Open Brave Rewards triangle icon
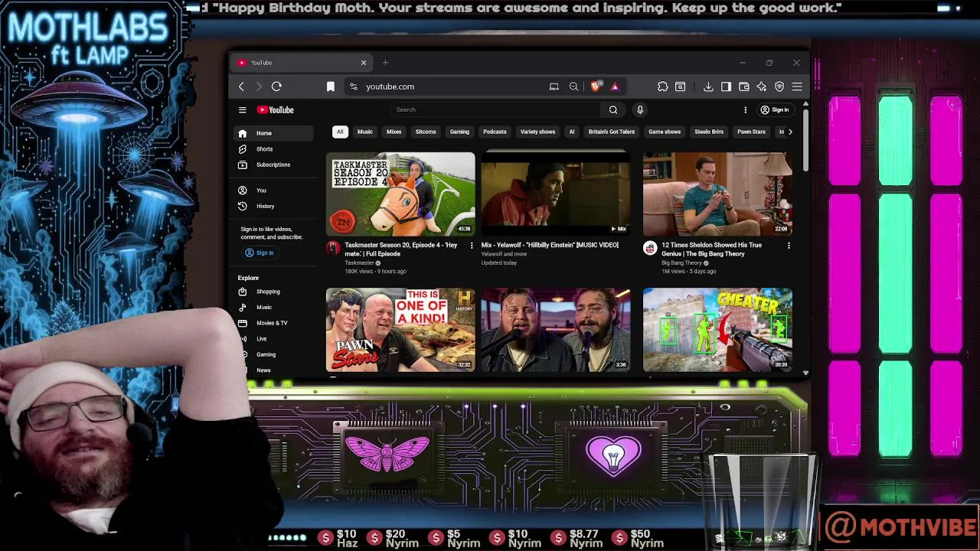This screenshot has width=980, height=551. 614,86
